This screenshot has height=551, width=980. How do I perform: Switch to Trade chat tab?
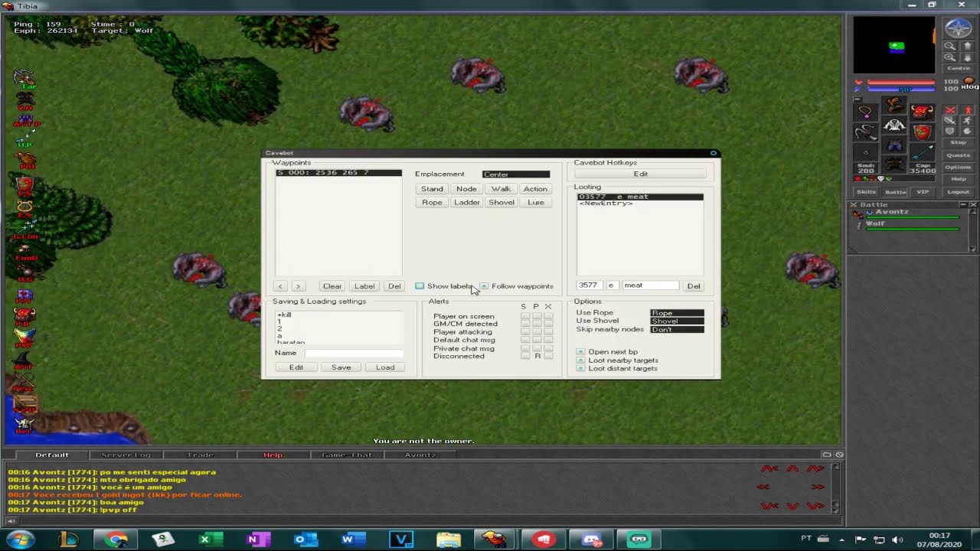[x=201, y=455]
